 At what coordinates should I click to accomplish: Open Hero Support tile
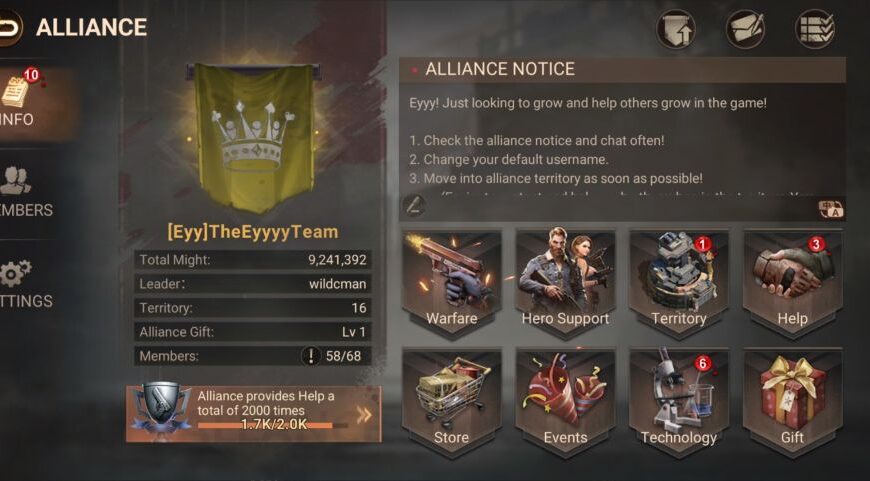[565, 283]
